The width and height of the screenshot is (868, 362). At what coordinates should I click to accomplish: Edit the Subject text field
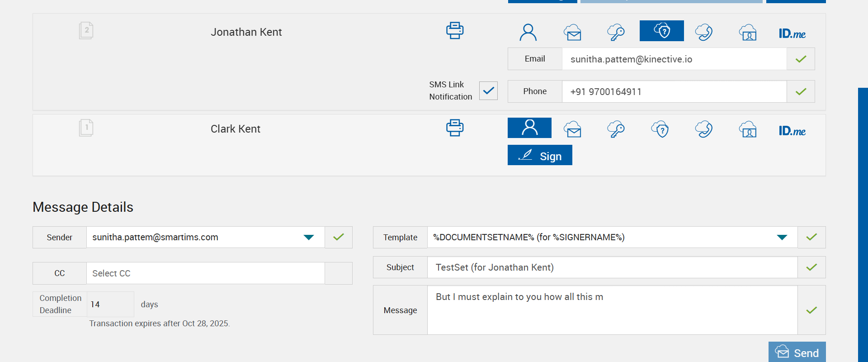(612, 267)
